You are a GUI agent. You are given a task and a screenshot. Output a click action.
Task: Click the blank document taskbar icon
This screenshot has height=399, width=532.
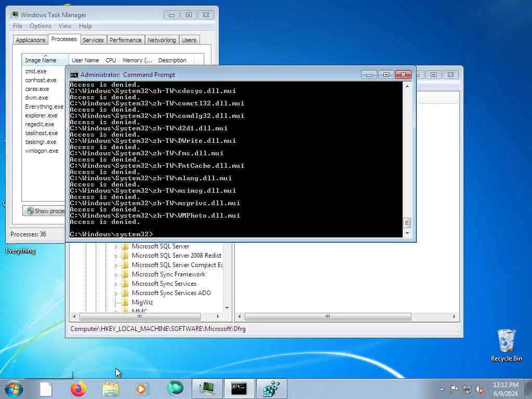[x=46, y=389]
